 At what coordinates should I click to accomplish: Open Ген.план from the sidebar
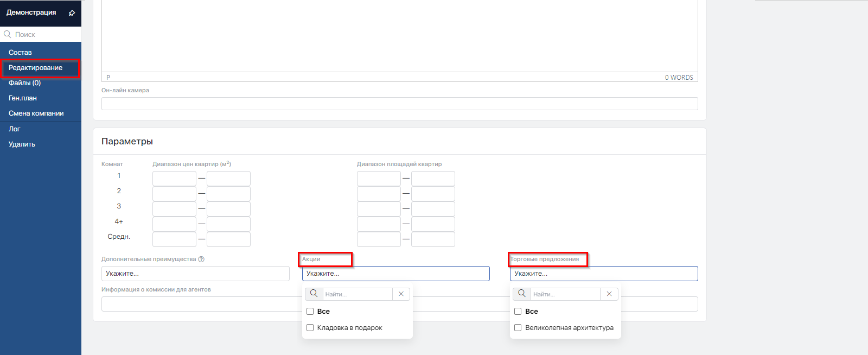click(23, 98)
